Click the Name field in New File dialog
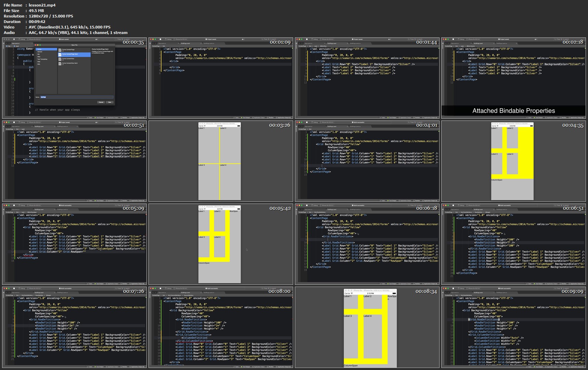The width and height of the screenshot is (588, 370). click(77, 97)
